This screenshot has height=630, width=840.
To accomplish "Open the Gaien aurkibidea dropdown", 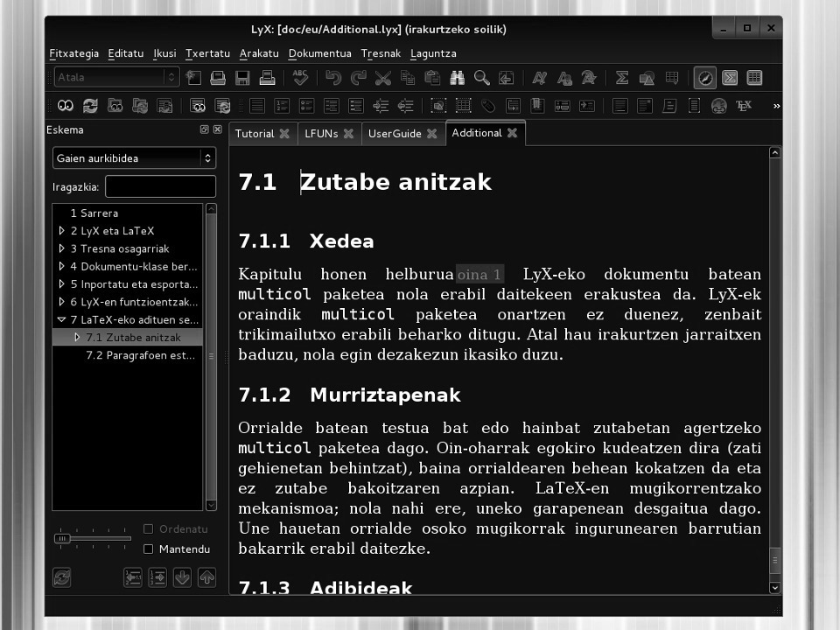I will 134,158.
